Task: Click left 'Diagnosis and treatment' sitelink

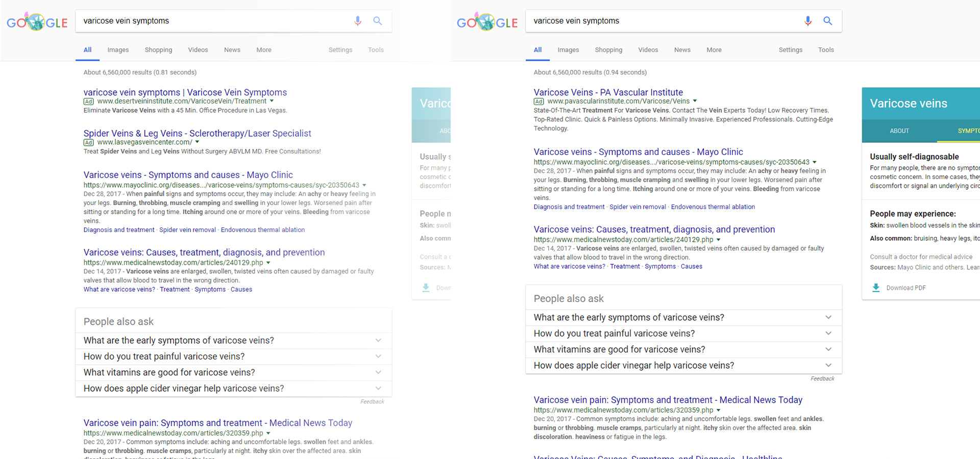Action: (119, 230)
